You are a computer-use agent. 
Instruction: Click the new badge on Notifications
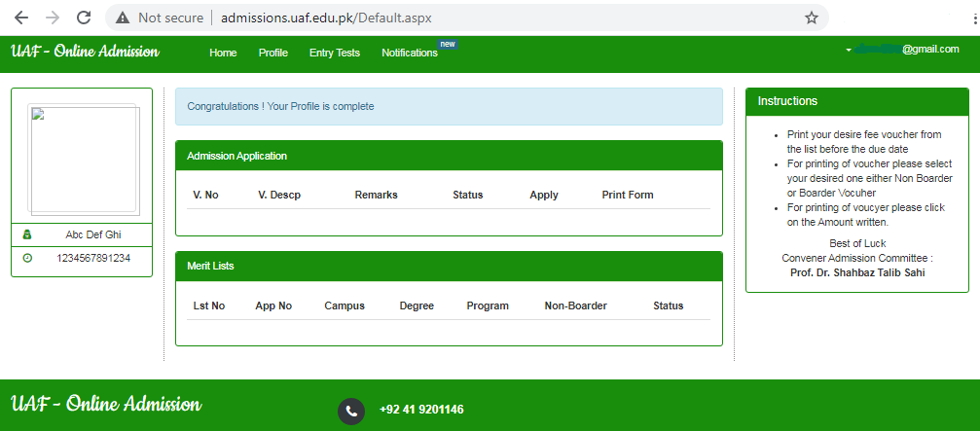448,44
